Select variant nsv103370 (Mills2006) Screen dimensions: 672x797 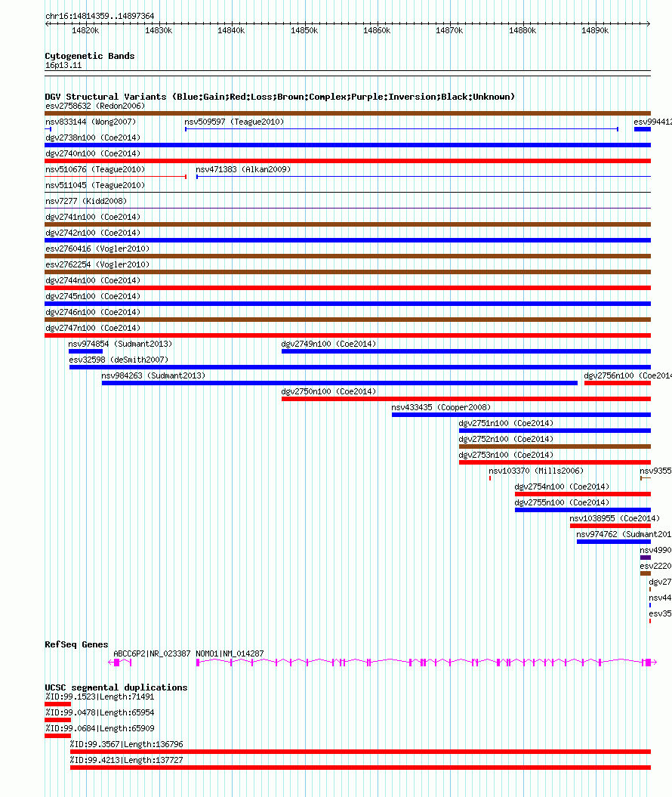(536, 471)
